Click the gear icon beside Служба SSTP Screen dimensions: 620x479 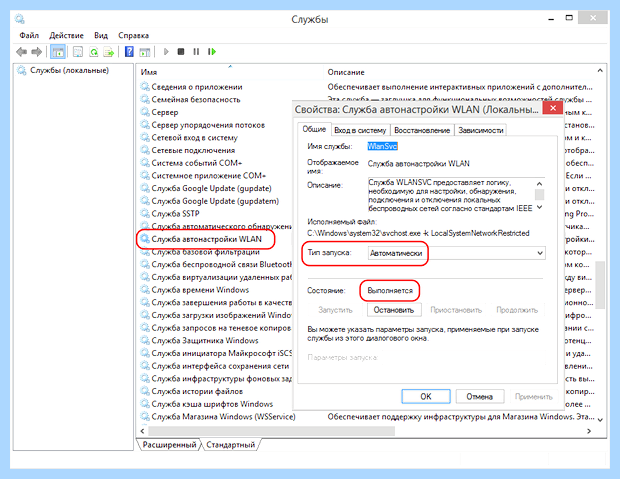pos(145,214)
